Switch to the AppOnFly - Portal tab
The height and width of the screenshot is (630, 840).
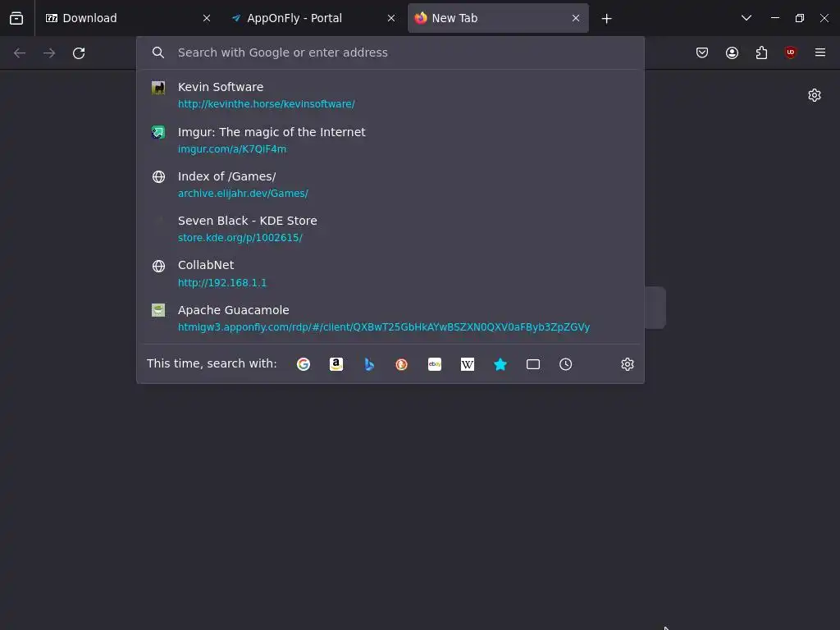click(x=313, y=18)
